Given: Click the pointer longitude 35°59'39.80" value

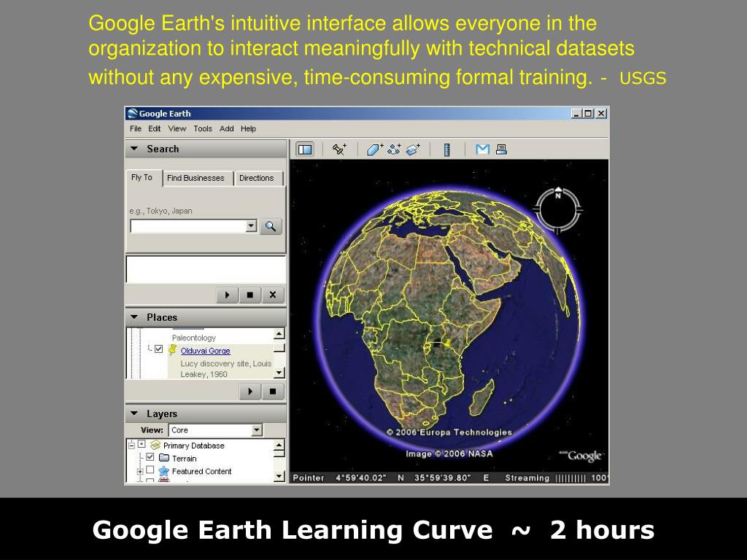Looking at the screenshot, I should point(442,478).
